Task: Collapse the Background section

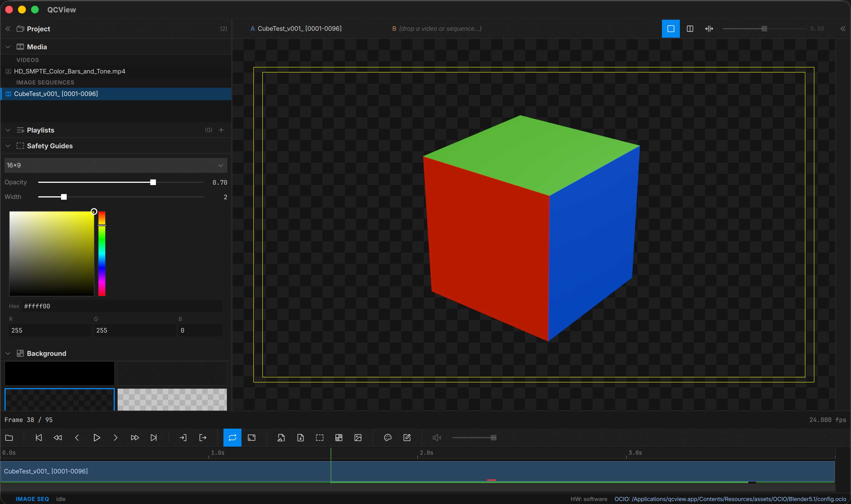Action: click(8, 353)
